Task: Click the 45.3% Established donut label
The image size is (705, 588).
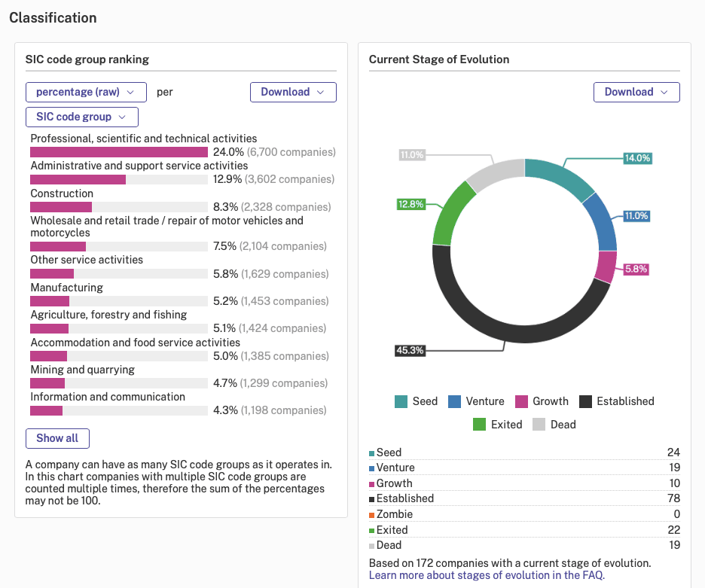Action: click(x=410, y=351)
